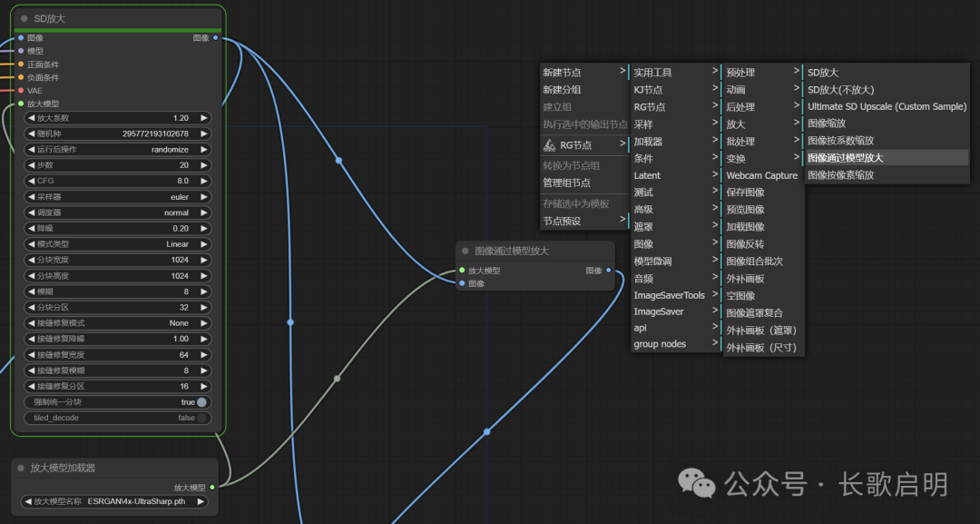Expand the 放大 submenu
This screenshot has height=524, width=980.
(763, 124)
